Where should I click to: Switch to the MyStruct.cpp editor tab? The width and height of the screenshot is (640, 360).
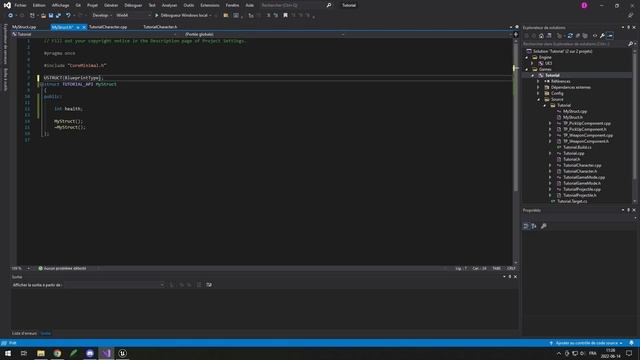[24, 27]
